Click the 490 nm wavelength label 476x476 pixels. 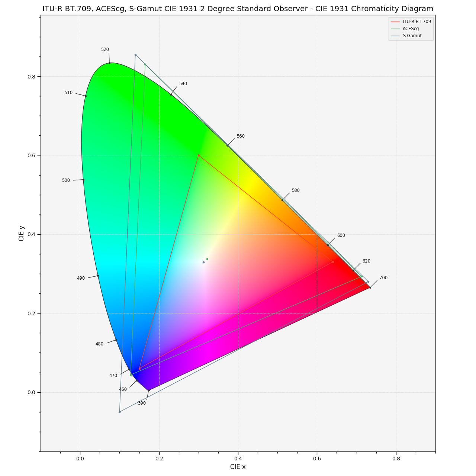click(81, 278)
